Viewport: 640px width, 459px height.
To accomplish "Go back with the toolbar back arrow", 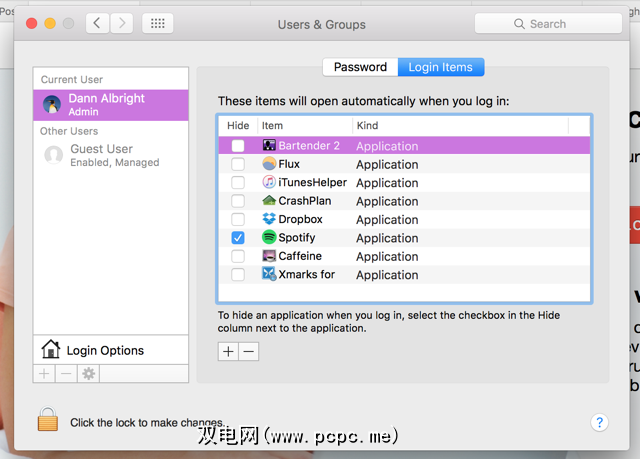I will tap(97, 24).
